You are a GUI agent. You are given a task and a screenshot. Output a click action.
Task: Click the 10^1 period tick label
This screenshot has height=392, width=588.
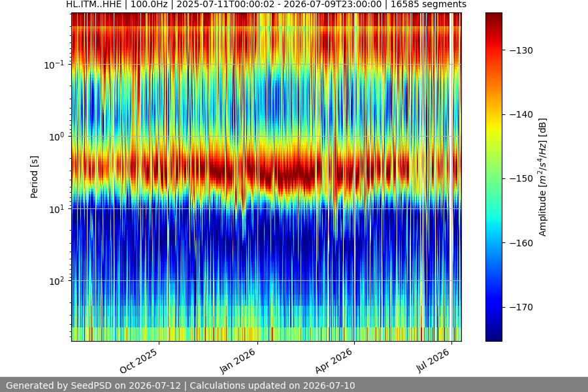(x=56, y=209)
